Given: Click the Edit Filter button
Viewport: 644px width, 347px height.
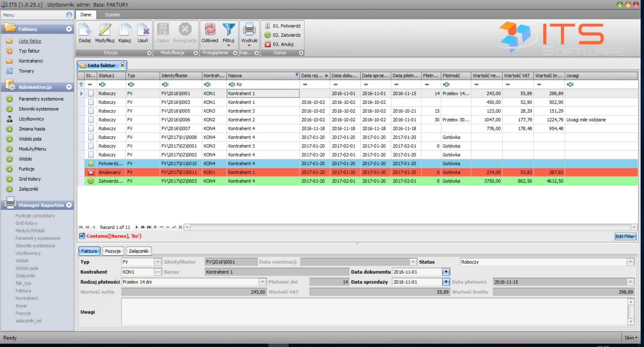Looking at the screenshot, I should click(625, 236).
